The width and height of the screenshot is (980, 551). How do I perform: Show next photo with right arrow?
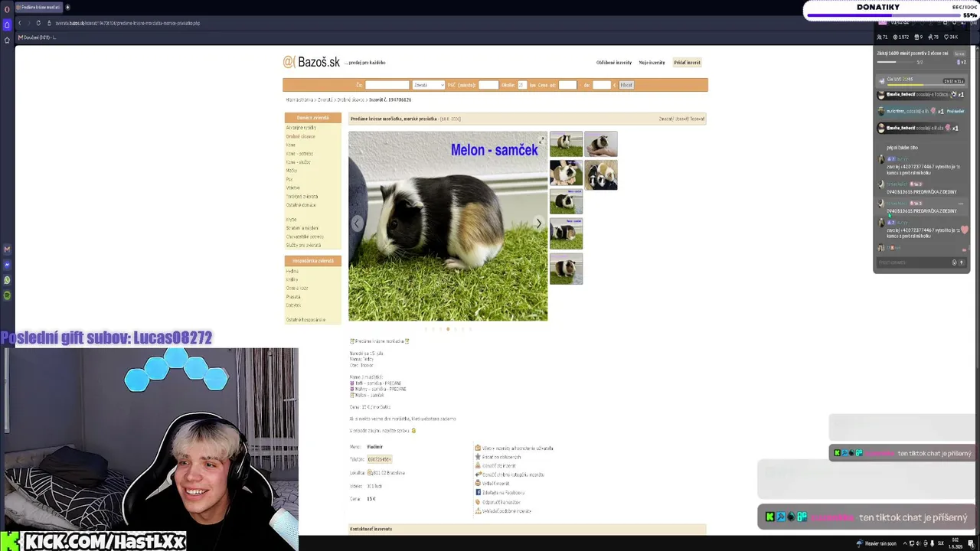539,223
